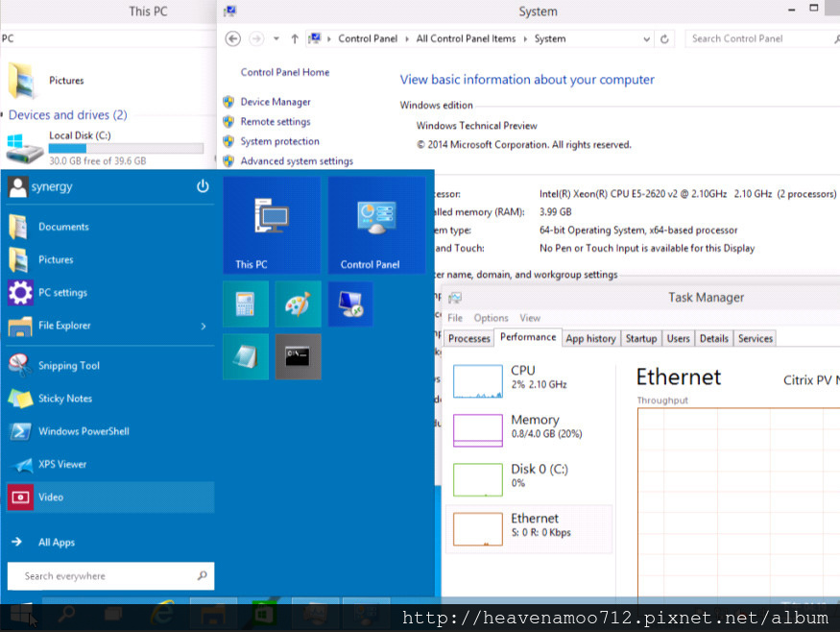Image resolution: width=840 pixels, height=632 pixels.
Task: Launch the Paint tile
Action: point(298,304)
